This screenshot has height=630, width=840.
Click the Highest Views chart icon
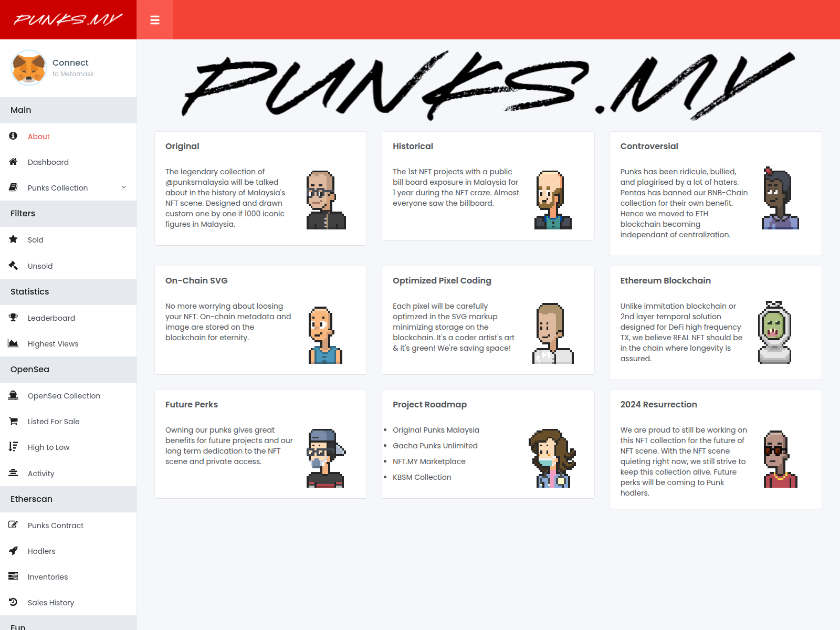click(13, 343)
